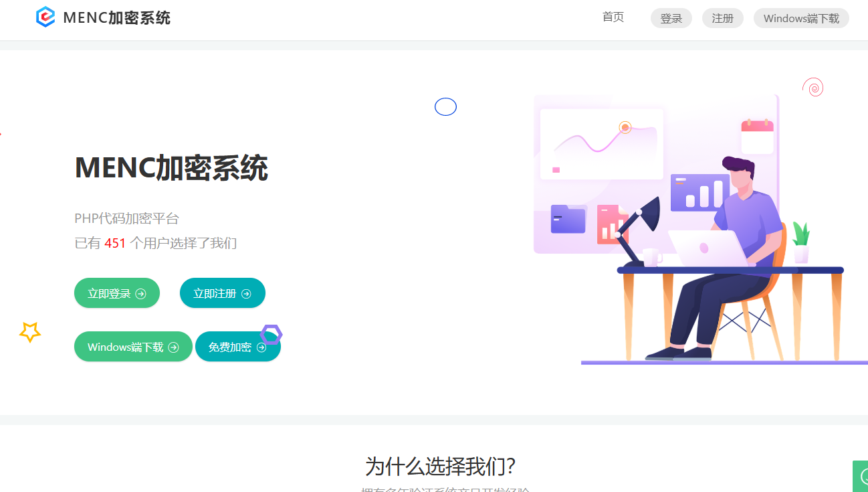This screenshot has width=868, height=492.
Task: Select 登录 in the top navigation
Action: pos(671,18)
